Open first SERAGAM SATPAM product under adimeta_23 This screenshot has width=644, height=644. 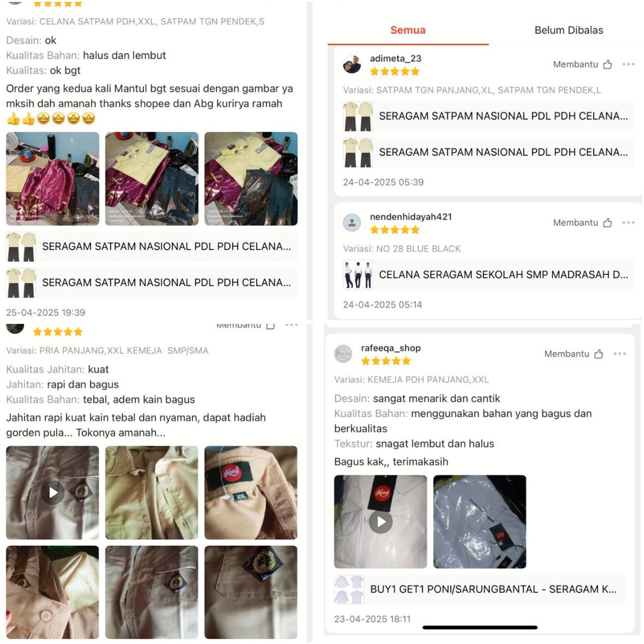488,116
